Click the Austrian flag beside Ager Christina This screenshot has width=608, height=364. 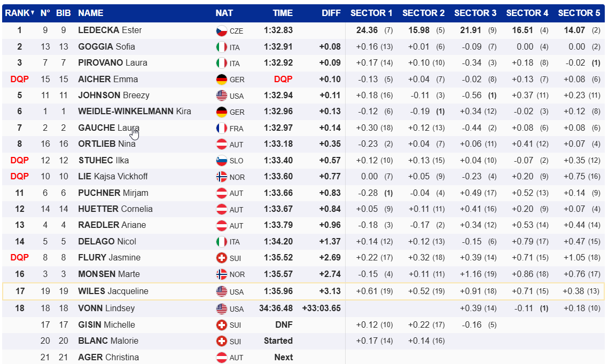coord(221,358)
